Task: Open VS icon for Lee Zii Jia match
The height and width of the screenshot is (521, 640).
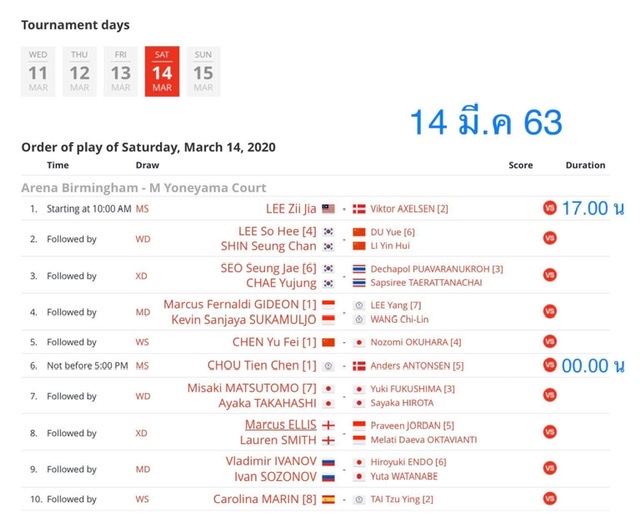Action: pos(549,208)
